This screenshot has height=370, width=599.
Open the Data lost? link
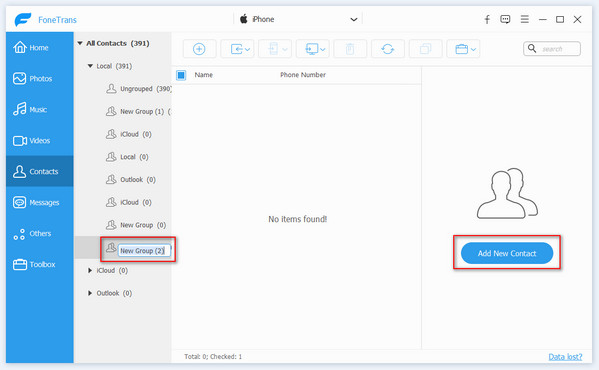click(565, 357)
